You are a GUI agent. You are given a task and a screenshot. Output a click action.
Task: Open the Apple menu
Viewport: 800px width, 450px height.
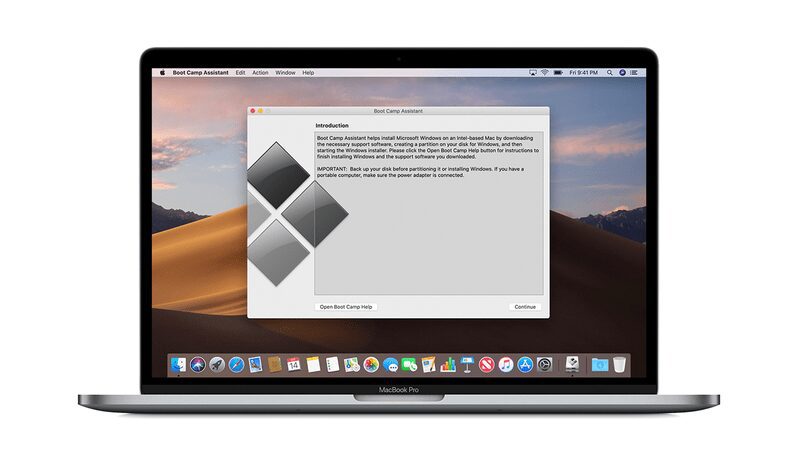coord(162,73)
